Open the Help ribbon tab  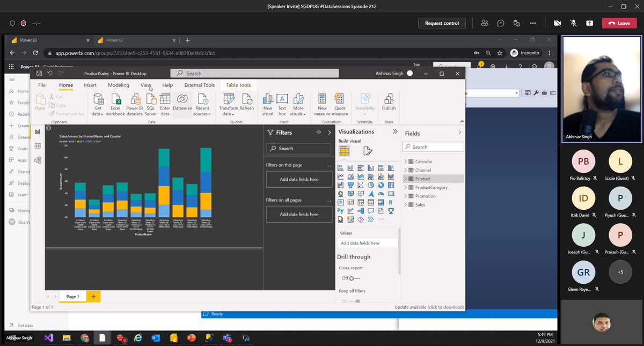[167, 85]
